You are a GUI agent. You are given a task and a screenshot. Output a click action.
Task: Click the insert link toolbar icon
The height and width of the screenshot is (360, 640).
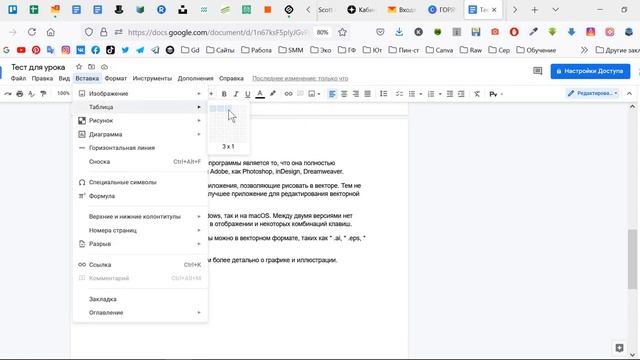coord(288,94)
